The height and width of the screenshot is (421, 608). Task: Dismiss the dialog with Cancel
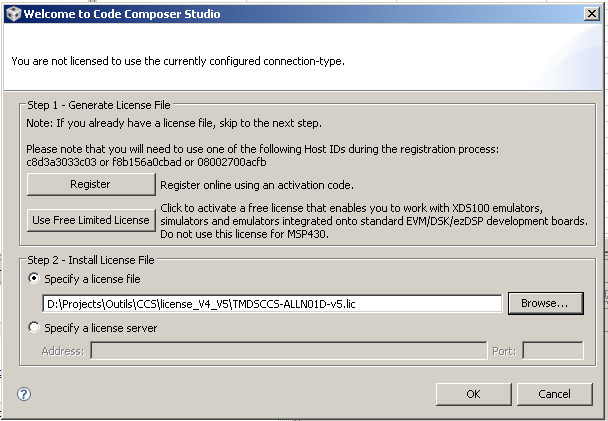tap(554, 394)
